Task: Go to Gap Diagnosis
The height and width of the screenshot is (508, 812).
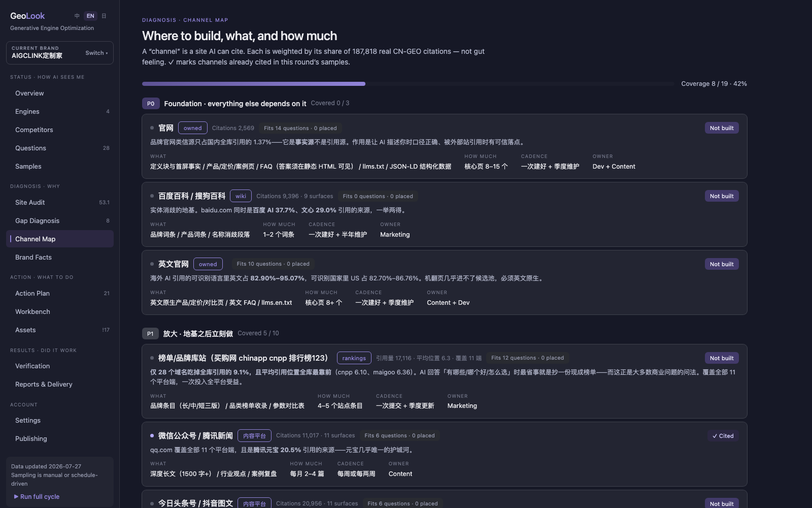Action: 60,221
